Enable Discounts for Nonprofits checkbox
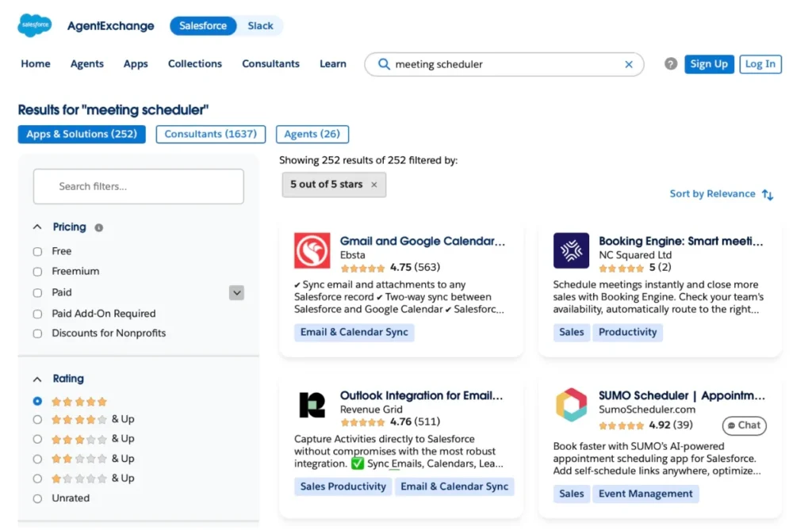Image resolution: width=812 pixels, height=530 pixels. pos(37,334)
